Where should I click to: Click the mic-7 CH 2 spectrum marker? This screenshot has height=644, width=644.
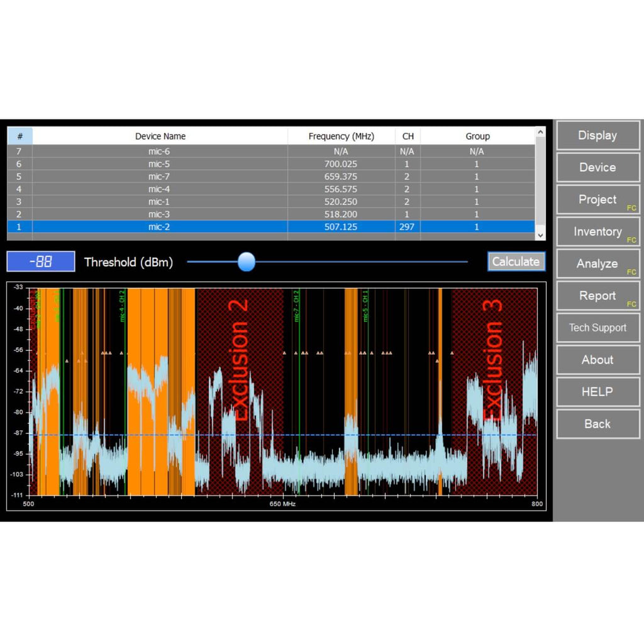pyautogui.click(x=297, y=306)
